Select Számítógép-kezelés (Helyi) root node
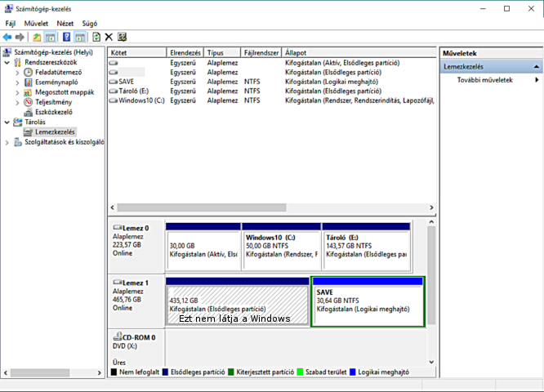 click(x=53, y=52)
